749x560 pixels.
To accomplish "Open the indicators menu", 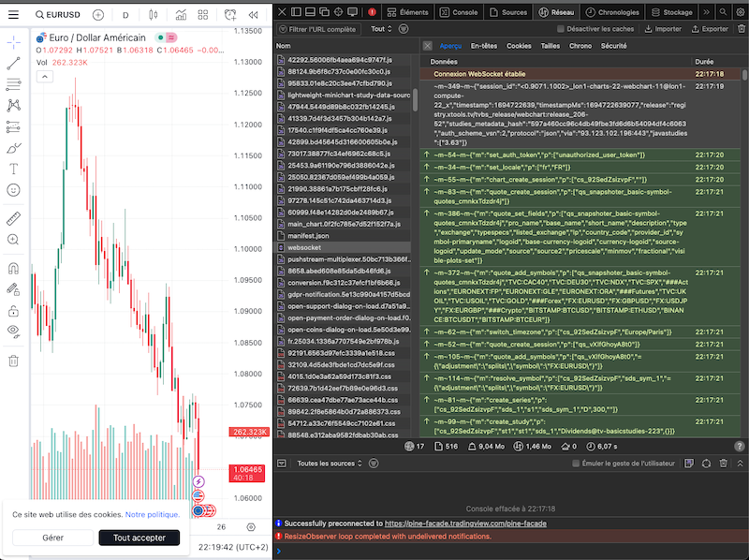I will 181,15.
